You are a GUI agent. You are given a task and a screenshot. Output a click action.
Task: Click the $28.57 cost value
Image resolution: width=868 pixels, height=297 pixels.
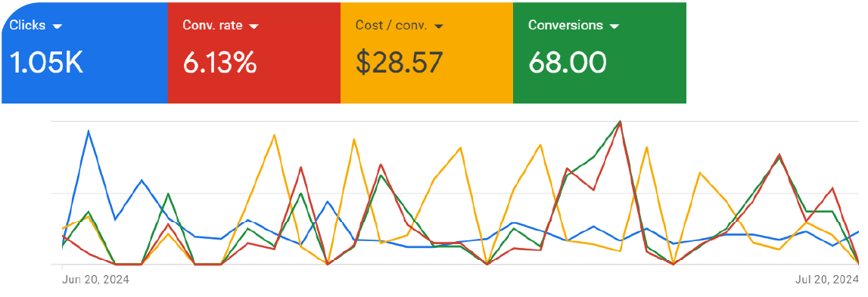pyautogui.click(x=399, y=63)
